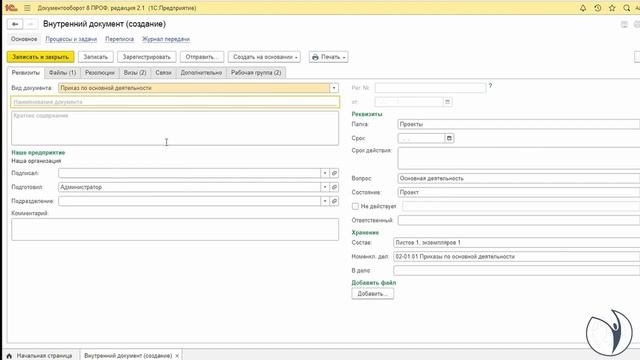640x360 pixels.
Task: Open the Начальная страница bottom tab
Action: click(40, 356)
